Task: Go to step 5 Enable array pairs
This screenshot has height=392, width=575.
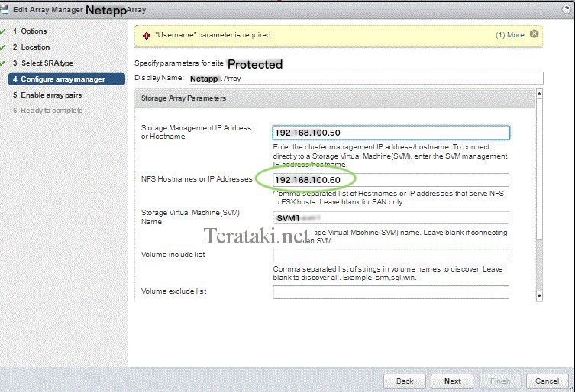Action: 47,95
